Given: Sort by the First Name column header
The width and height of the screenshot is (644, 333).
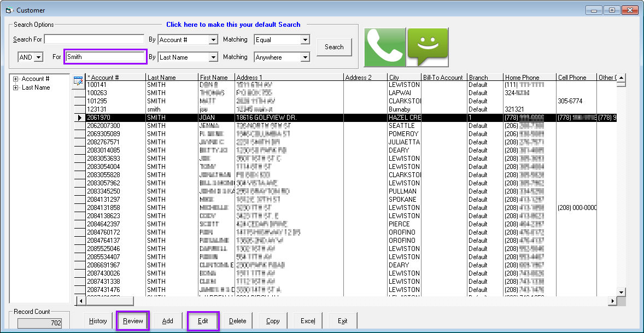Looking at the screenshot, I should coord(216,77).
